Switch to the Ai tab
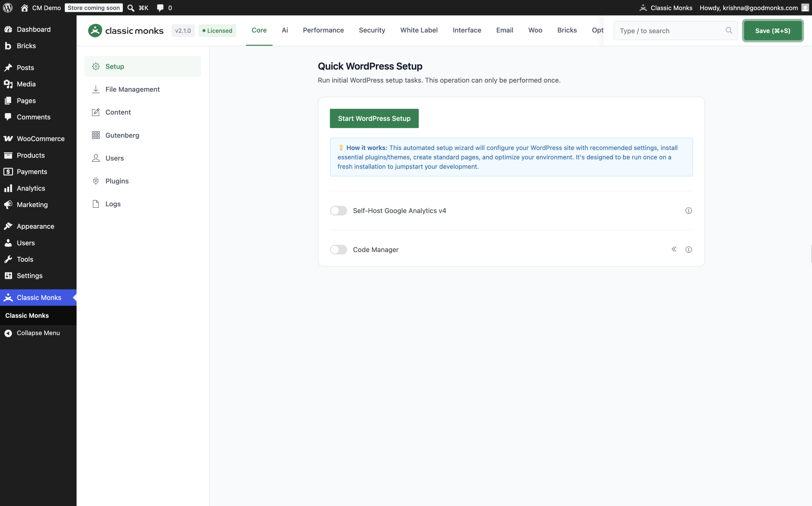Viewport: 812px width, 506px height. click(285, 30)
